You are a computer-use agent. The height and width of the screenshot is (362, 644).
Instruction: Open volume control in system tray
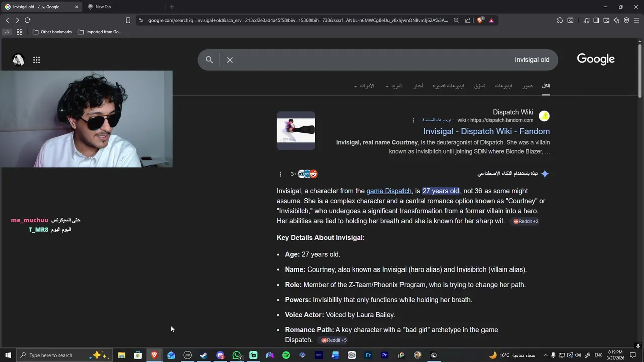pos(578,355)
